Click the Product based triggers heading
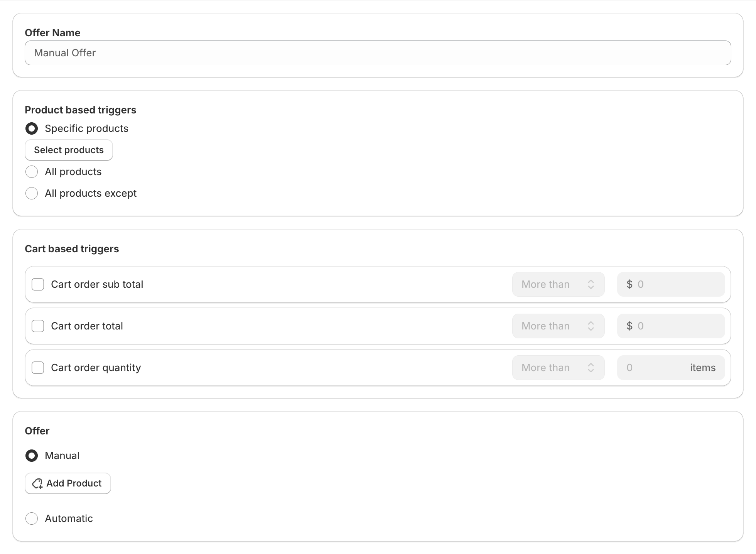 pos(80,110)
